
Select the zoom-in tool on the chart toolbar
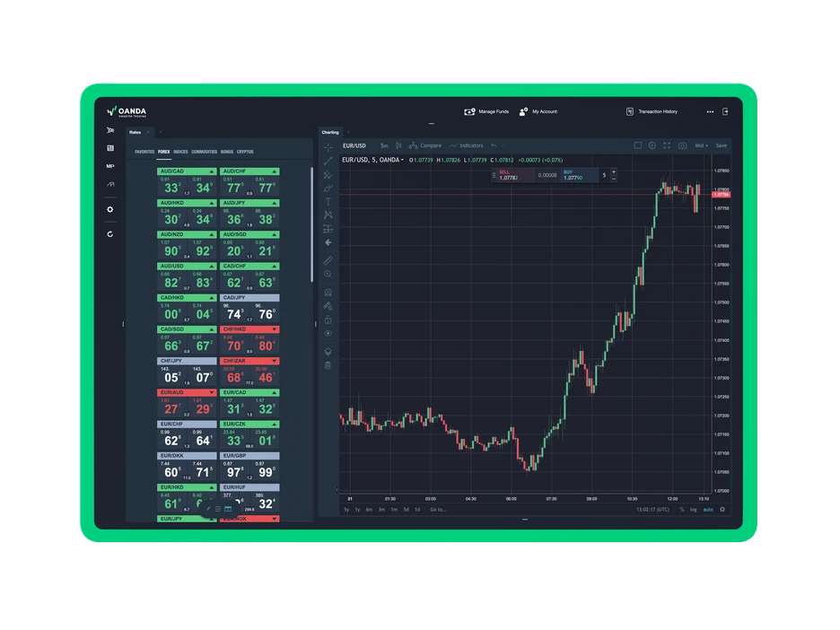328,273
